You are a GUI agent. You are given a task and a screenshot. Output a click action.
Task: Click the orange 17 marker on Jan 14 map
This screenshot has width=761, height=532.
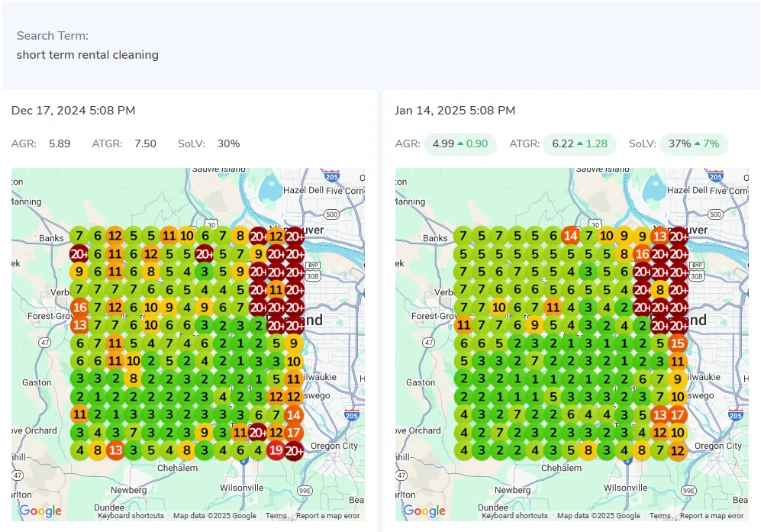677,415
